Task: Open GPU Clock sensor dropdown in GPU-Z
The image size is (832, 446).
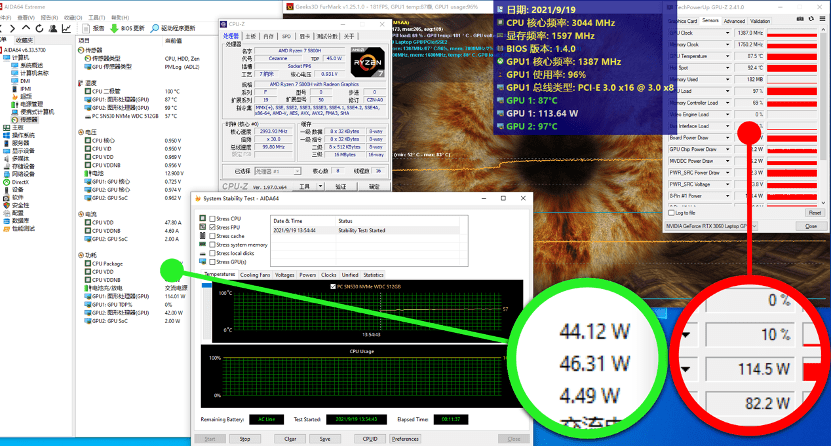Action: point(727,33)
